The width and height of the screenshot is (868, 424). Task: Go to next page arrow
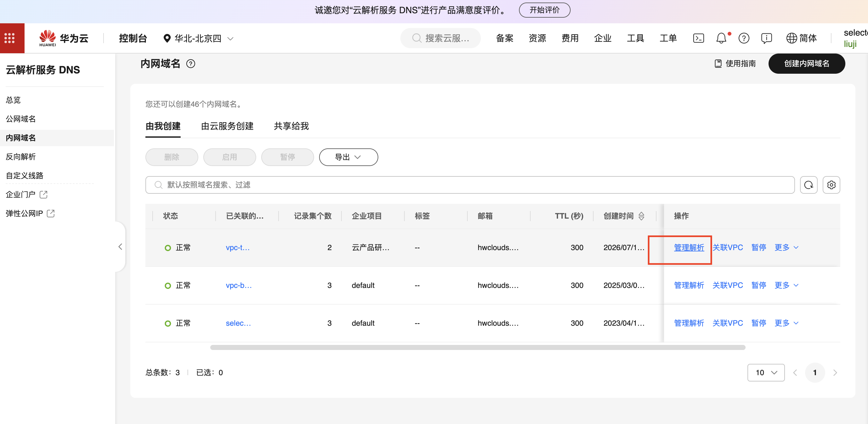(835, 372)
